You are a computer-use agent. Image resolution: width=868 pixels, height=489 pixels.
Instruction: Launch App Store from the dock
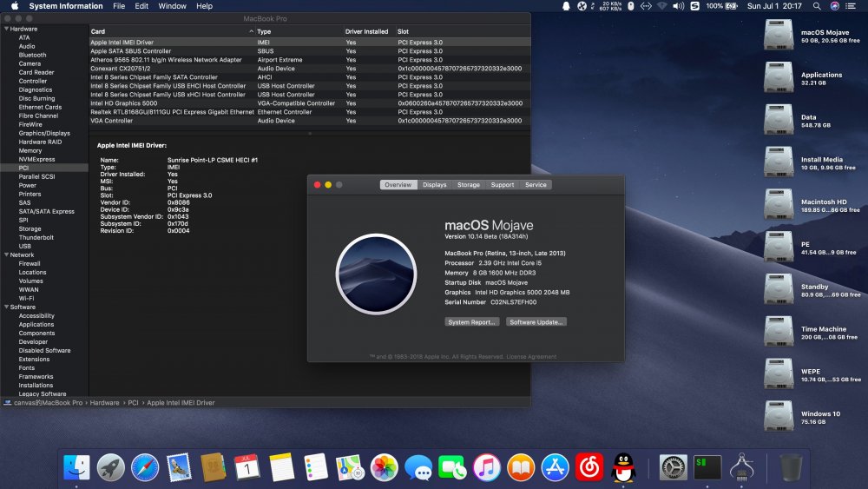pos(556,467)
